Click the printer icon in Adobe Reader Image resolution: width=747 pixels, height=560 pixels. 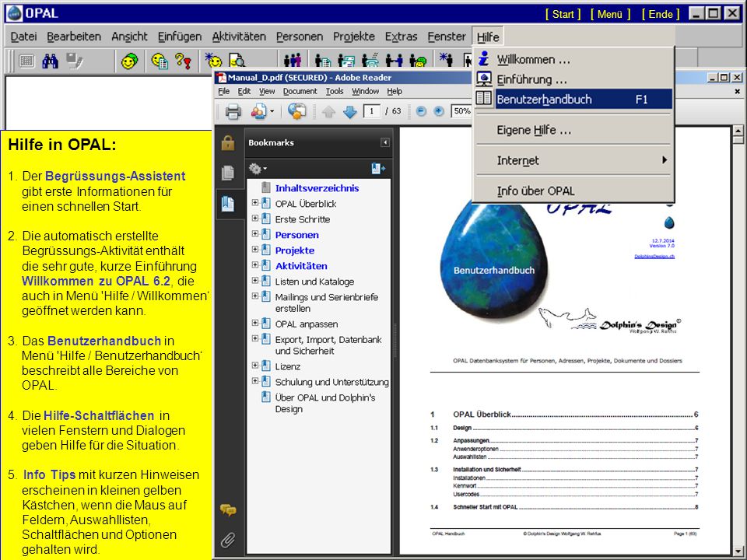233,111
